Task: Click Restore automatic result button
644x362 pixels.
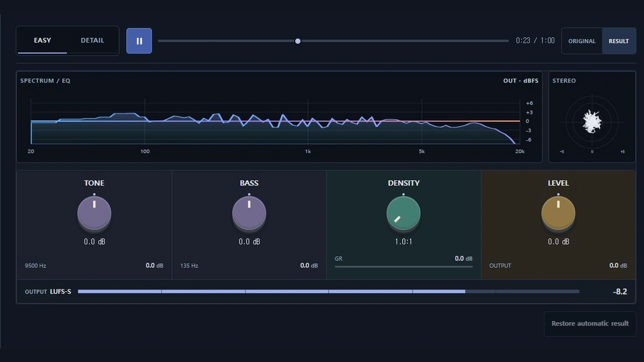Action: click(x=590, y=324)
